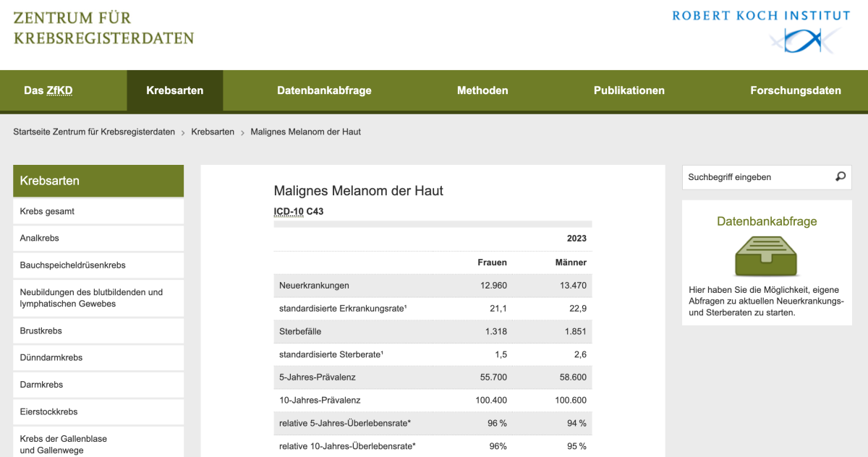Click the ICD-10 abbreviation label
This screenshot has width=868, height=457.
coord(289,212)
